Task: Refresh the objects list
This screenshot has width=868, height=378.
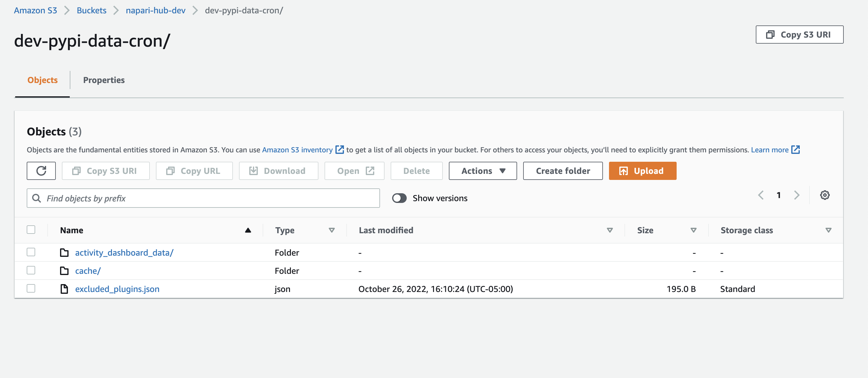Action: tap(41, 171)
